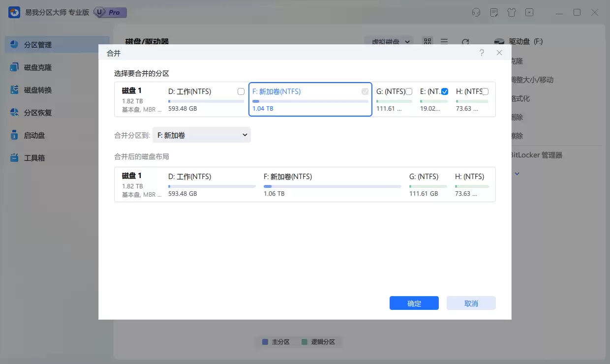Open the feedback notes icon in titlebar

click(x=494, y=12)
